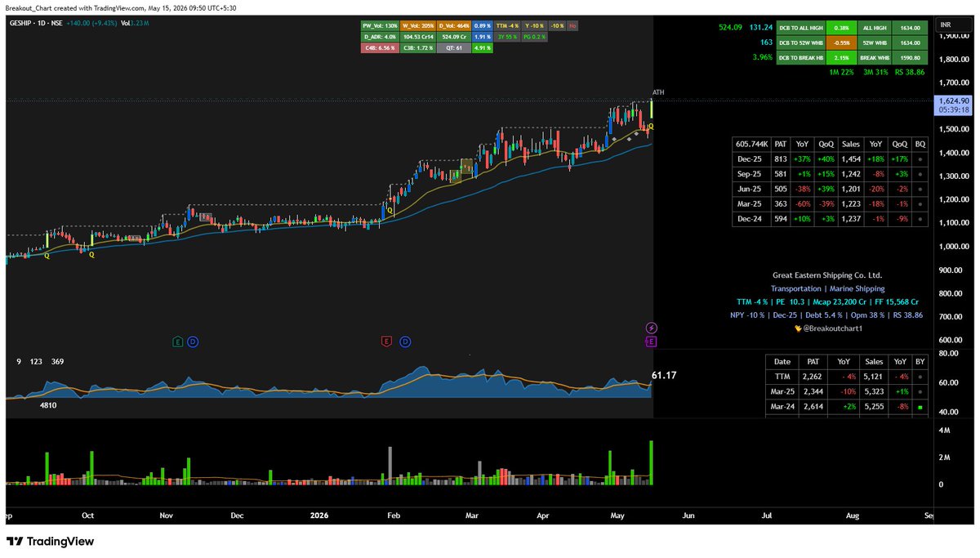The width and height of the screenshot is (980, 558).
Task: Click the @Breakoutchart1 handle
Action: pyautogui.click(x=833, y=328)
